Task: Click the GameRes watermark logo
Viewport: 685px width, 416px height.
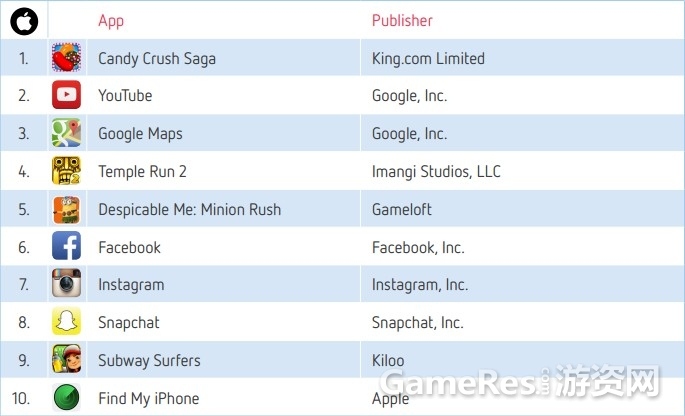Action: (x=520, y=382)
